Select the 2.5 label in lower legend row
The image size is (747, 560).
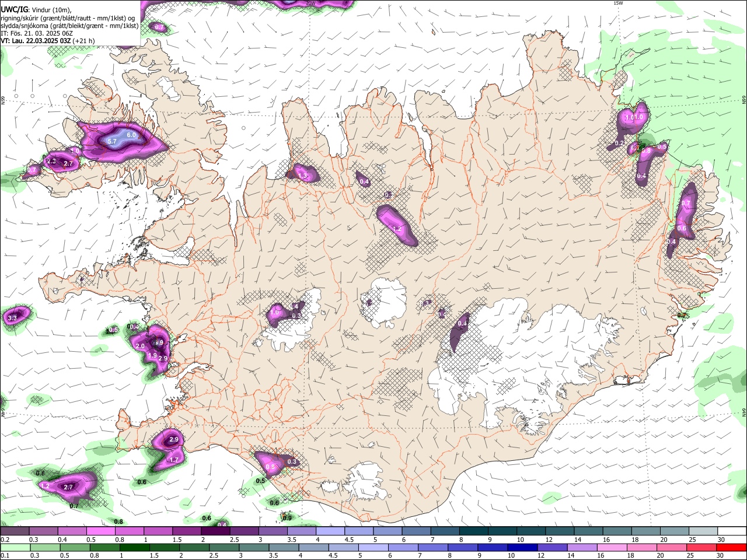[x=214, y=555]
